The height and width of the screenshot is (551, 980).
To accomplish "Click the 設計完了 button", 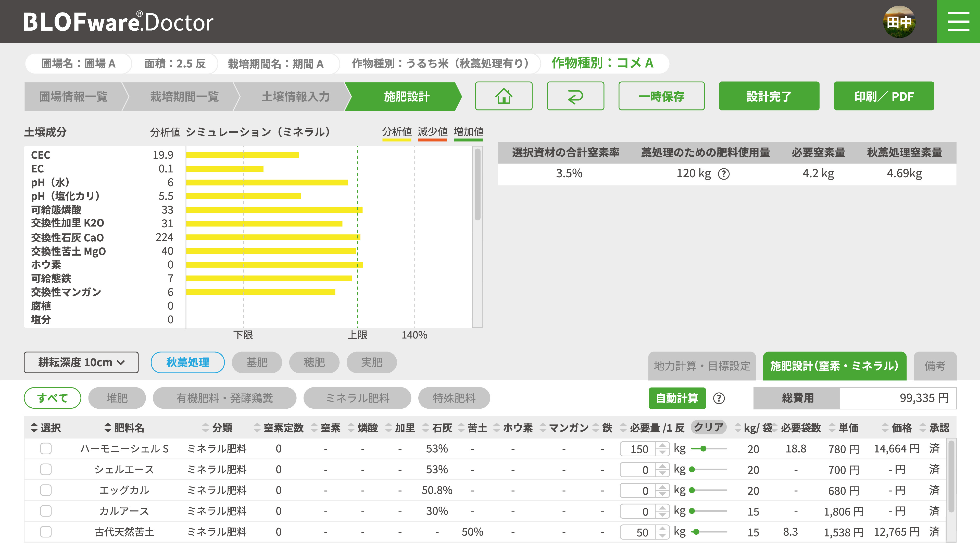I will click(769, 96).
